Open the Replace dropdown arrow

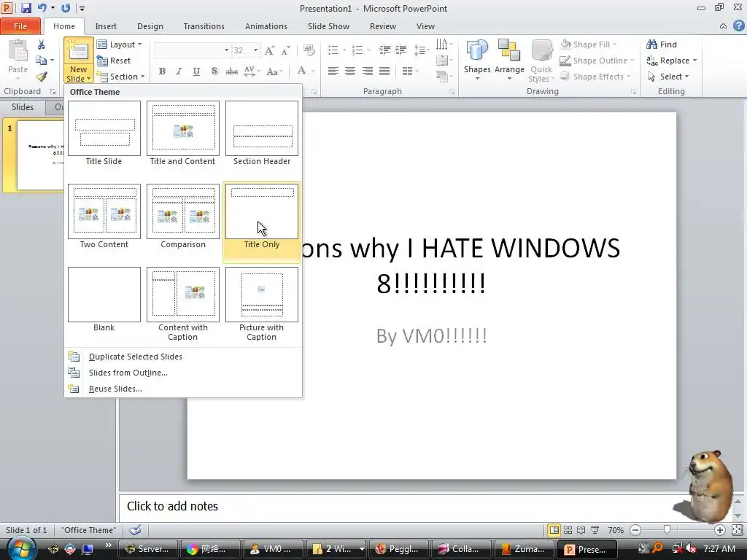click(x=695, y=61)
